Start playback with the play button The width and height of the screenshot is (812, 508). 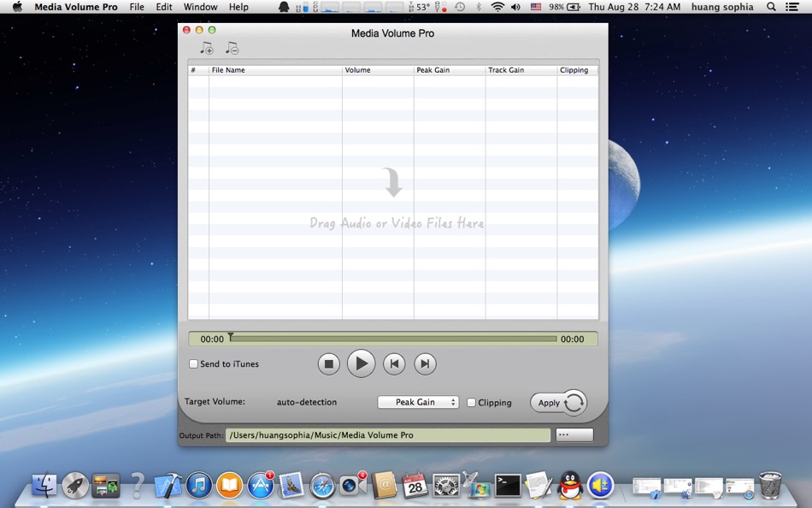(361, 363)
